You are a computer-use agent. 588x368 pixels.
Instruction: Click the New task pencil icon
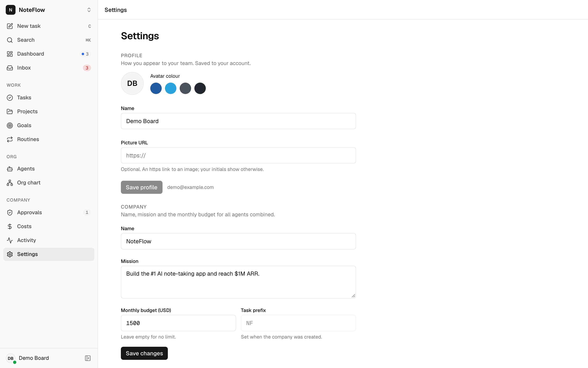pos(10,26)
